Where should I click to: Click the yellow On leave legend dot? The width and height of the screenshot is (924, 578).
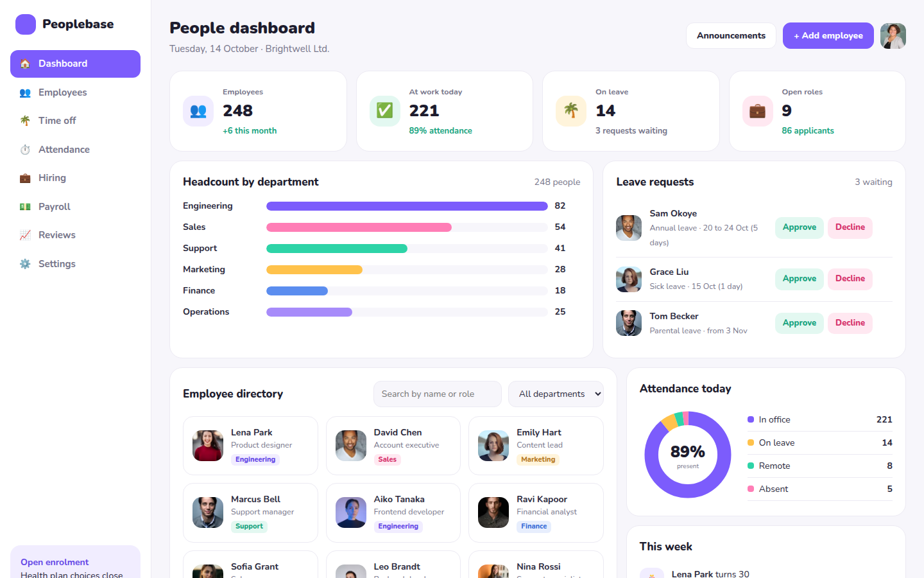click(x=751, y=442)
